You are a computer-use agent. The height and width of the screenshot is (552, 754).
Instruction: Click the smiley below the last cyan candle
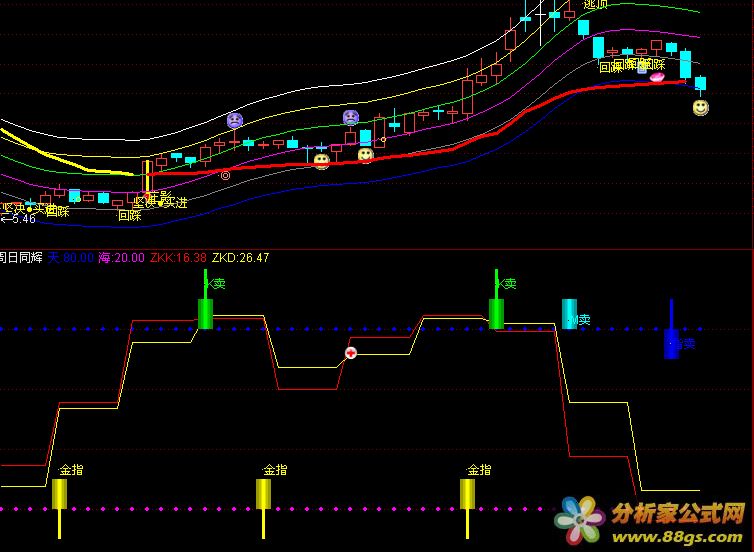[701, 108]
